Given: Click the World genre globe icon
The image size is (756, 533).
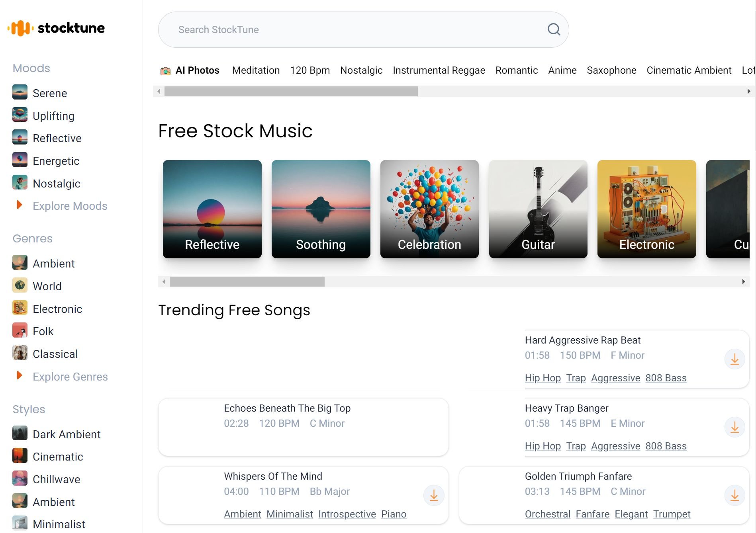Looking at the screenshot, I should pos(20,285).
